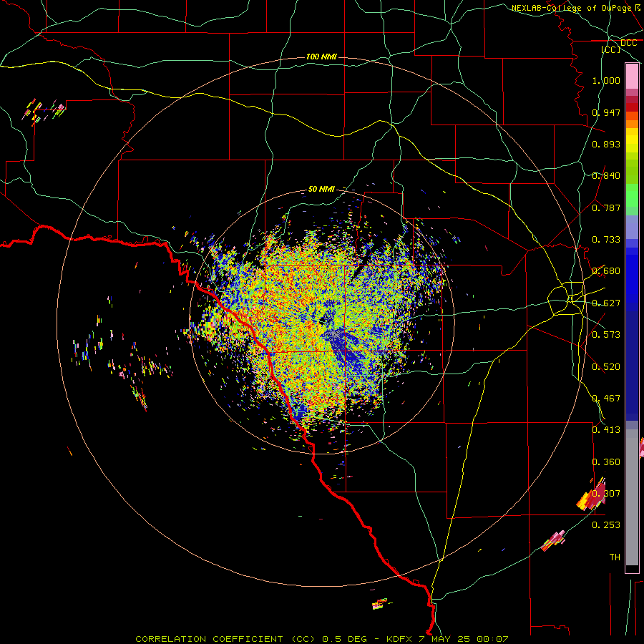Select the 0.893 scale value
The height and width of the screenshot is (644, 644).
606,144
